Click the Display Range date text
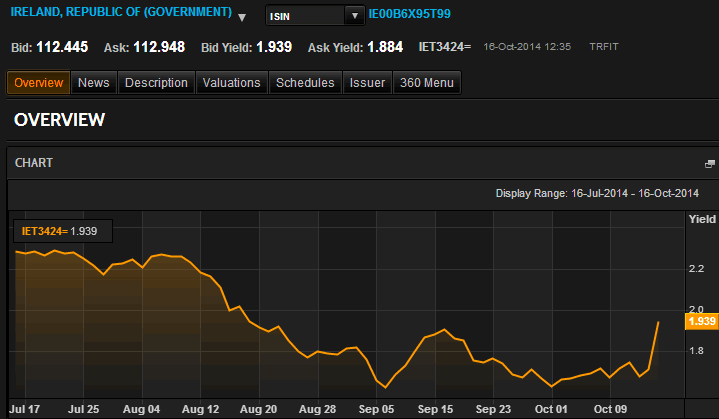 point(597,193)
